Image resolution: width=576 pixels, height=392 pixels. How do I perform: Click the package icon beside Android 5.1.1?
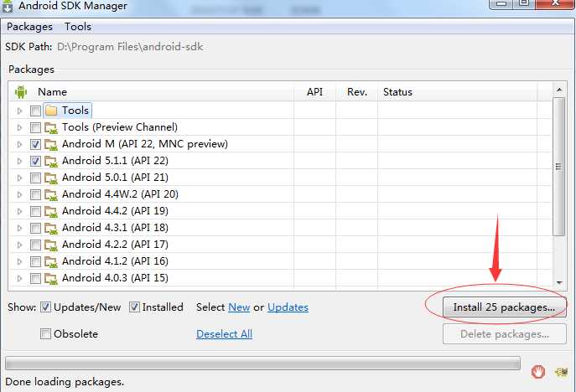(x=50, y=161)
